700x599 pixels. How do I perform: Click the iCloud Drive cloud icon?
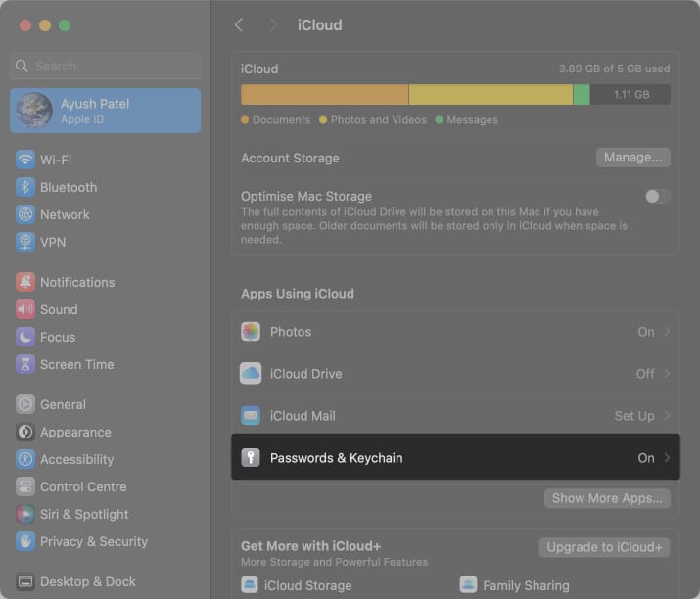click(251, 374)
